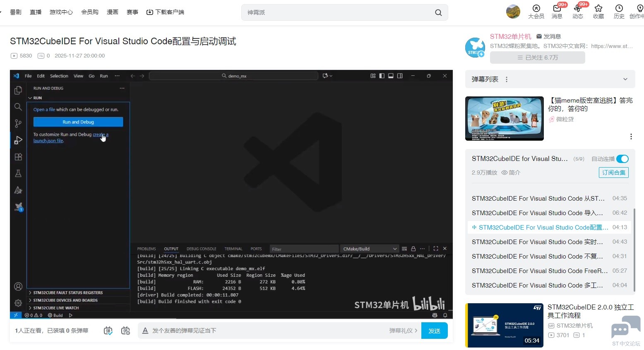Click the 已关注 6.7万 follow button
The height and width of the screenshot is (350, 644).
tap(537, 58)
